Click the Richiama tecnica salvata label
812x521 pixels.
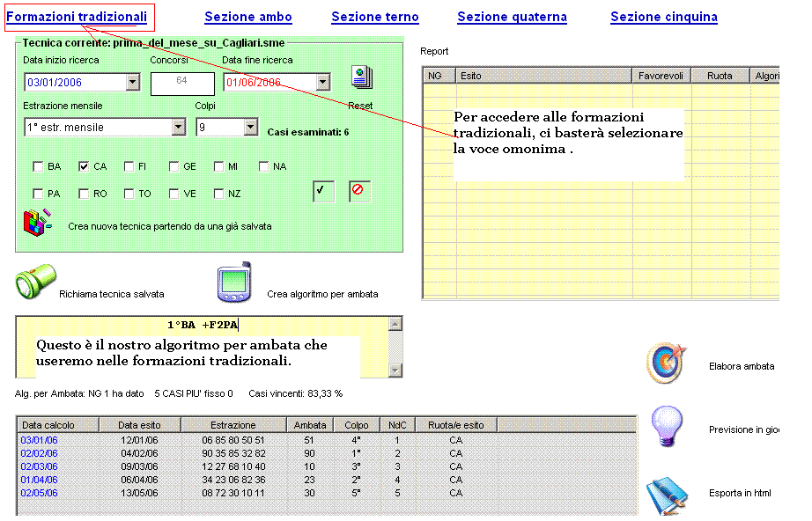pyautogui.click(x=111, y=294)
